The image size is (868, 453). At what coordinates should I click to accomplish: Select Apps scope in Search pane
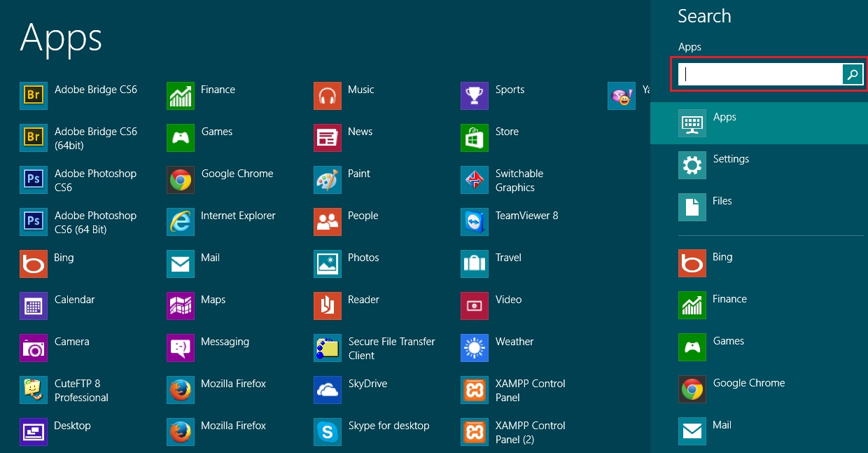tap(759, 123)
